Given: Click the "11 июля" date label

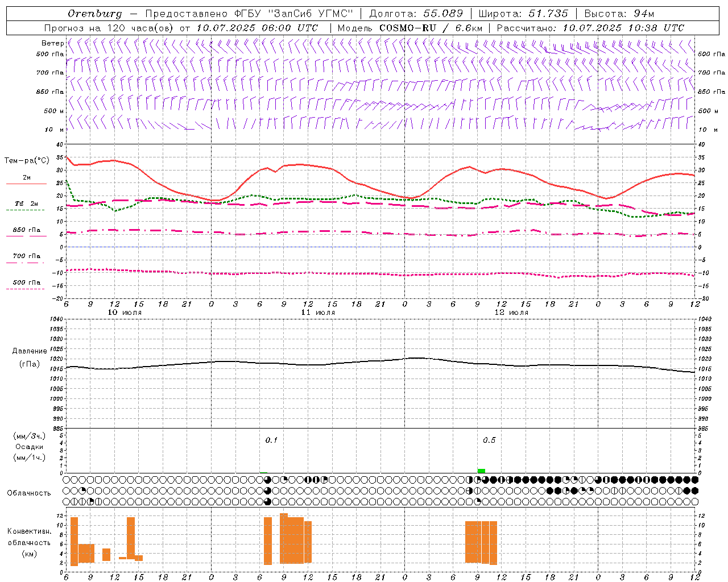Looking at the screenshot, I should coord(318,313).
